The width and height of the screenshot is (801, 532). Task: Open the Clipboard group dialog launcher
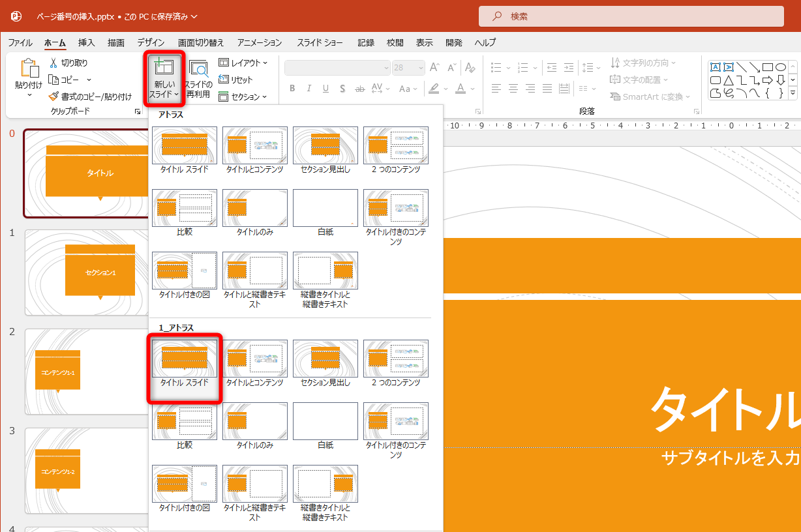pos(138,111)
